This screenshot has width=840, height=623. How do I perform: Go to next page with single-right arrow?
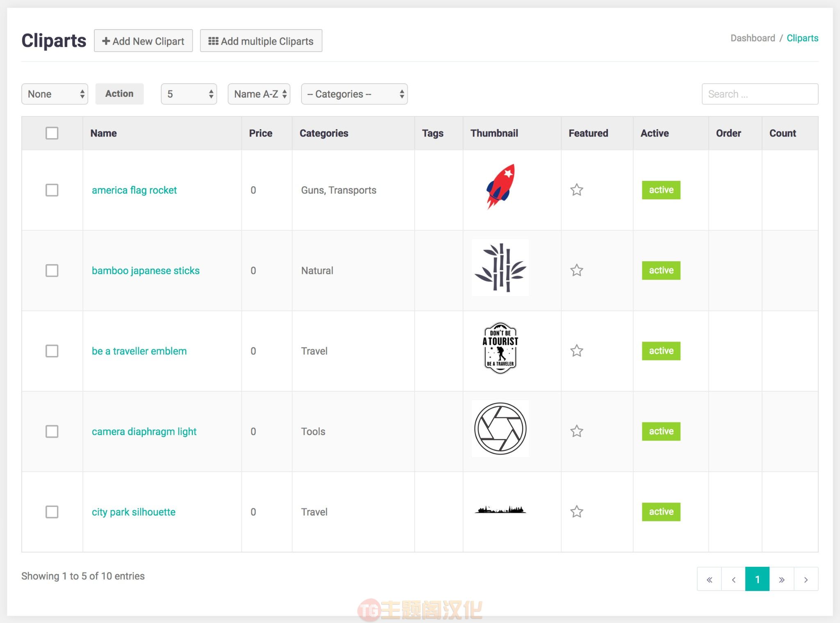point(806,579)
